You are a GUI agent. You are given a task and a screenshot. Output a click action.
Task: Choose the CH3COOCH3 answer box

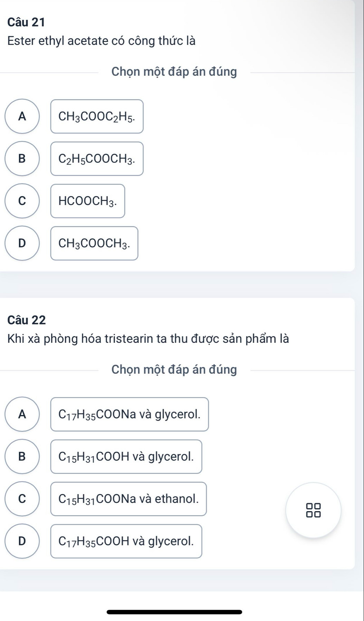[x=94, y=243]
